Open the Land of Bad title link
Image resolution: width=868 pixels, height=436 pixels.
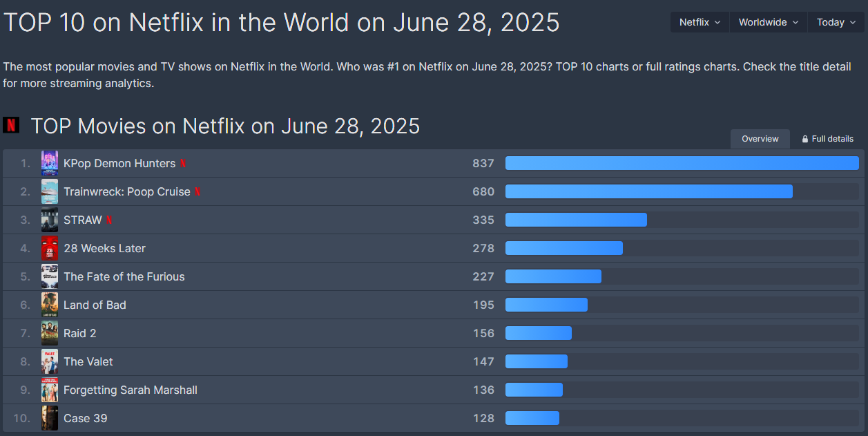click(95, 305)
